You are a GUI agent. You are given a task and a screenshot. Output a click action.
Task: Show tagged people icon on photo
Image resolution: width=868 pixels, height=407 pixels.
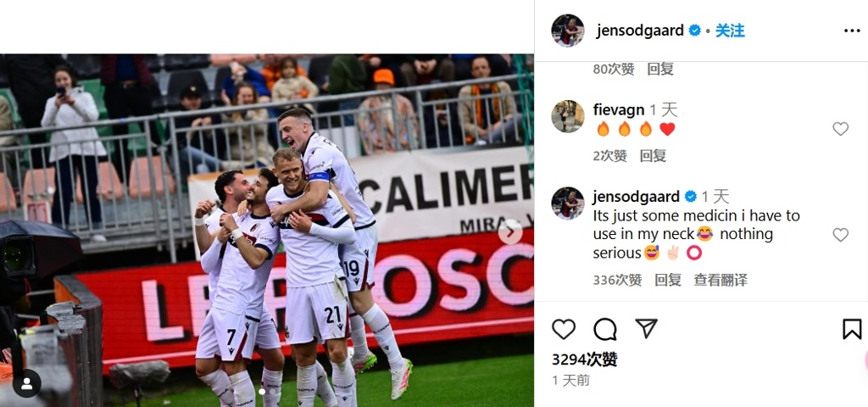coord(26,383)
